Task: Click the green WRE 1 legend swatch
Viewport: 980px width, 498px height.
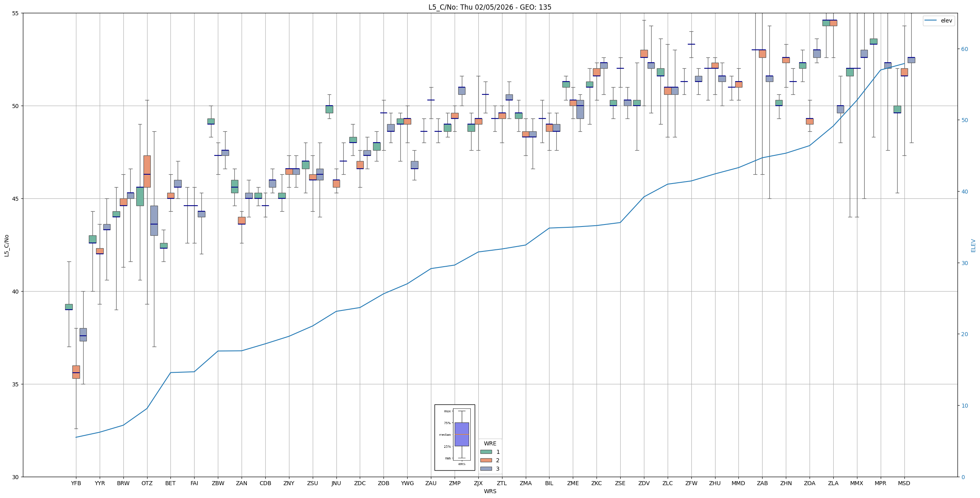Action: (486, 452)
